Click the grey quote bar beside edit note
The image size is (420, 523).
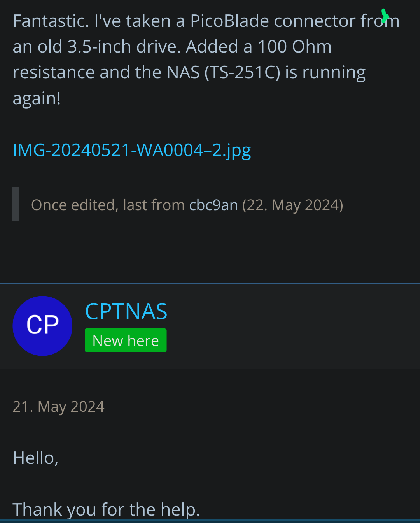pos(16,204)
